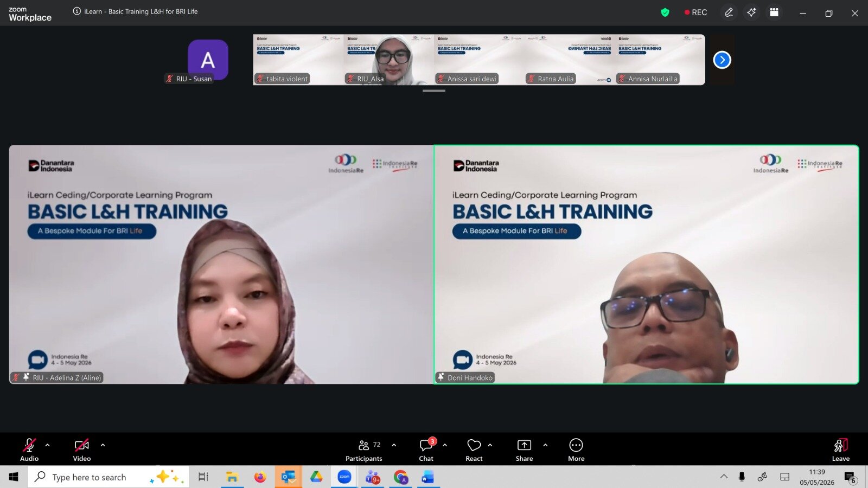Open the touch keyboard tray icon
This screenshot has height=488, width=868.
point(784,477)
